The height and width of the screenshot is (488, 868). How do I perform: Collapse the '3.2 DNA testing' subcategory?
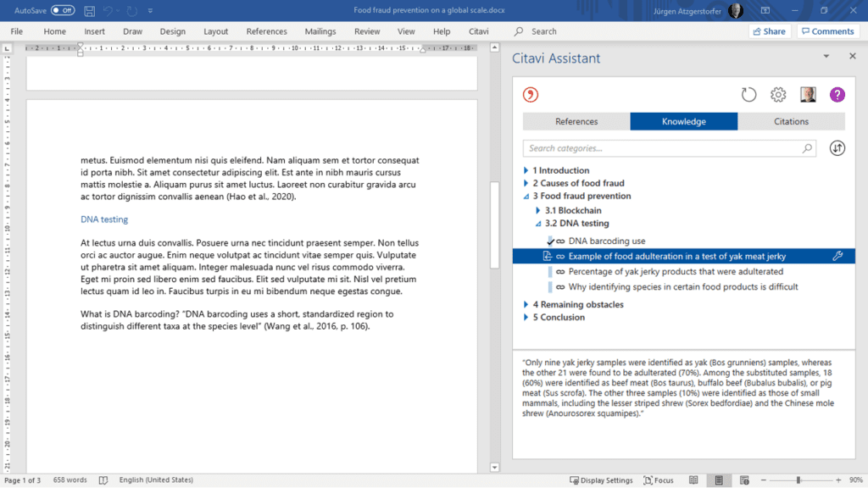537,224
